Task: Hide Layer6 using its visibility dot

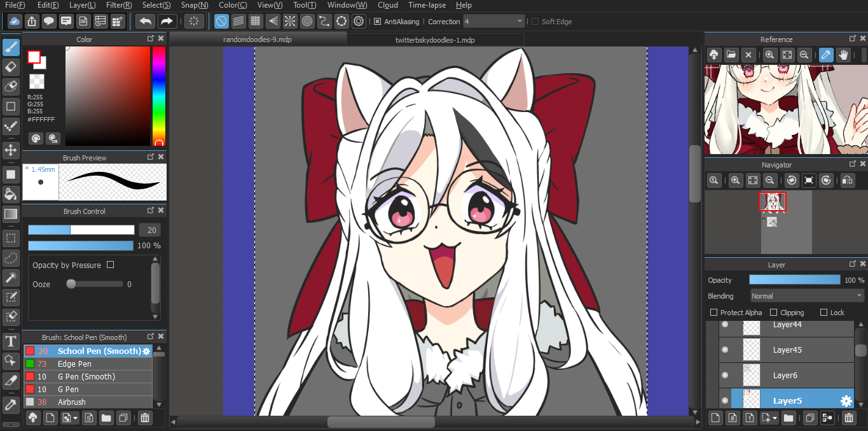Action: tap(724, 375)
